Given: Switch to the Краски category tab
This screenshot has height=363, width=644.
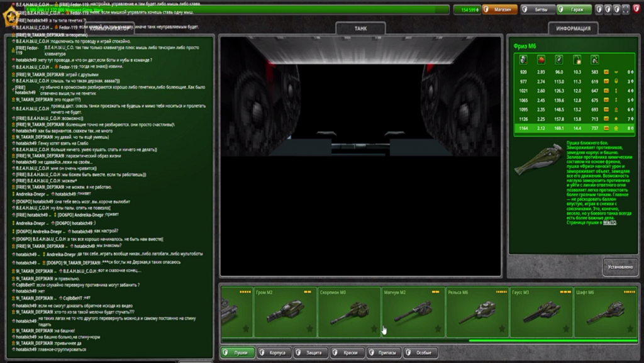Looking at the screenshot, I should 347,352.
